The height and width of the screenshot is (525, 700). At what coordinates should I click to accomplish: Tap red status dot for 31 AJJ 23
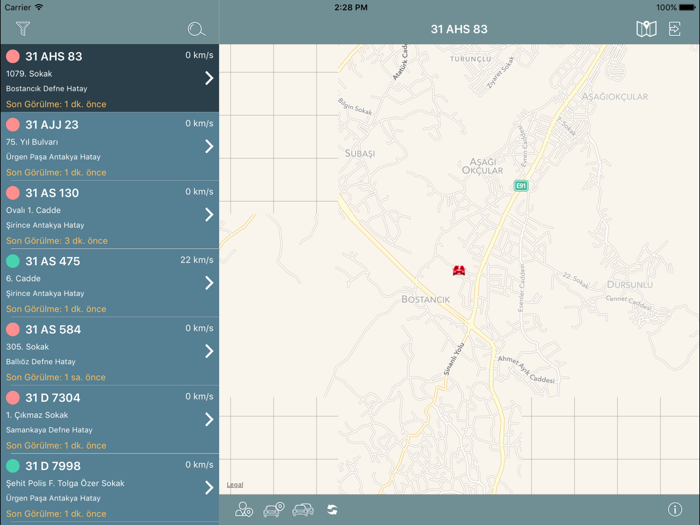(13, 125)
